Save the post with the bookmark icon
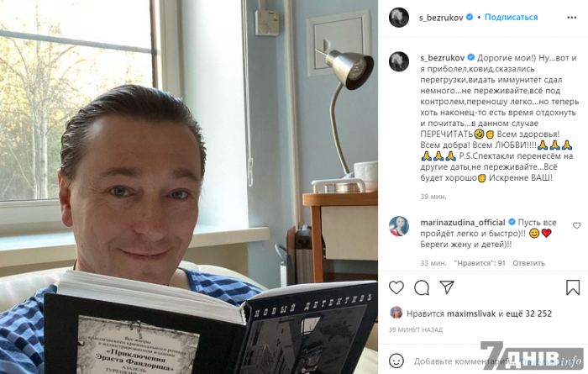The image size is (588, 374). tap(573, 287)
